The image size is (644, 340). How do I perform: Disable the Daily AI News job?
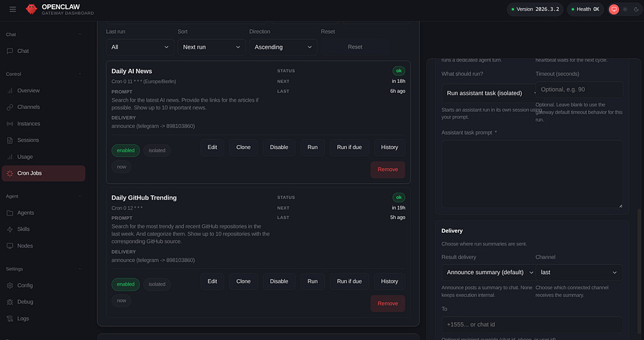tap(279, 147)
